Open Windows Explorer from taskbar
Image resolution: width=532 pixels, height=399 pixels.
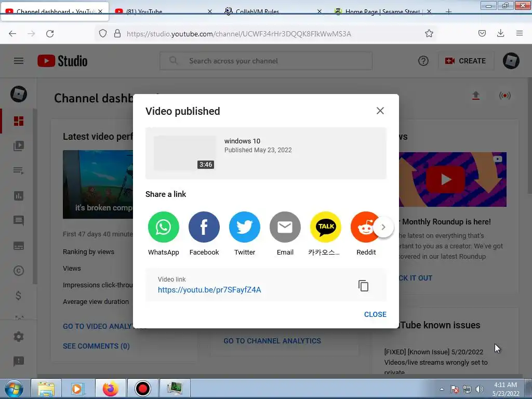46,389
